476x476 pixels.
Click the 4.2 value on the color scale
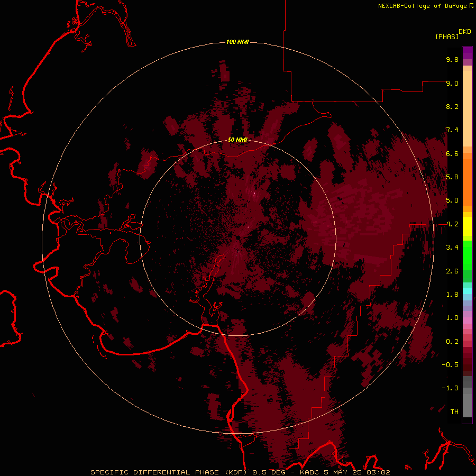(x=452, y=224)
